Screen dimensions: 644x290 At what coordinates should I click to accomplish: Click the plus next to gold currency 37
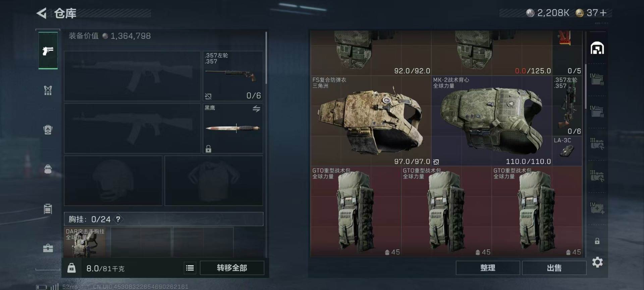[x=603, y=13]
